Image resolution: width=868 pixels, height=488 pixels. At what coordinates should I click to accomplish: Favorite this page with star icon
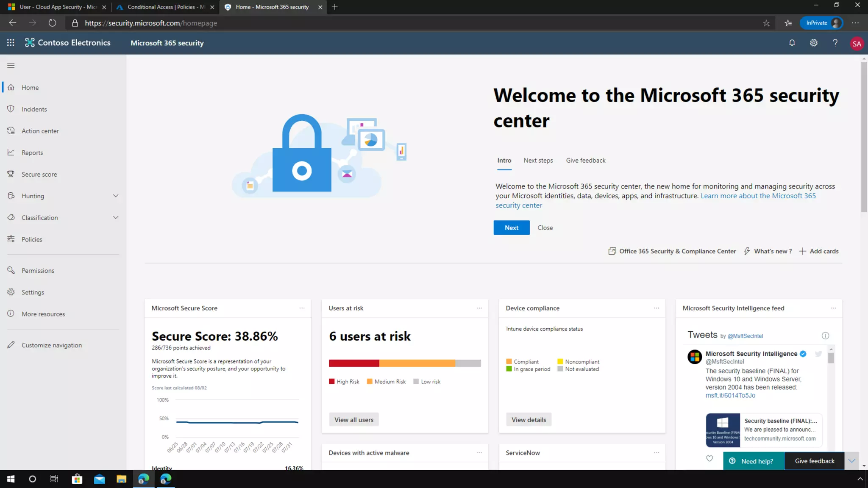(766, 23)
